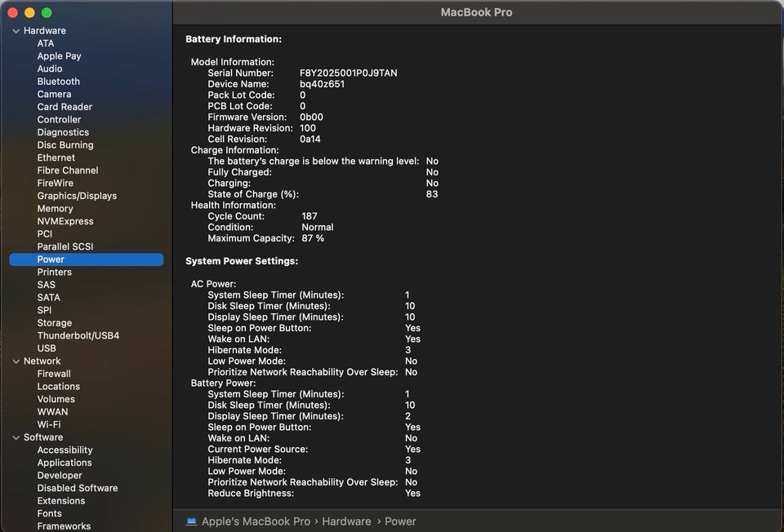Click the Reduce Brightness row label
The width and height of the screenshot is (784, 532).
point(251,494)
